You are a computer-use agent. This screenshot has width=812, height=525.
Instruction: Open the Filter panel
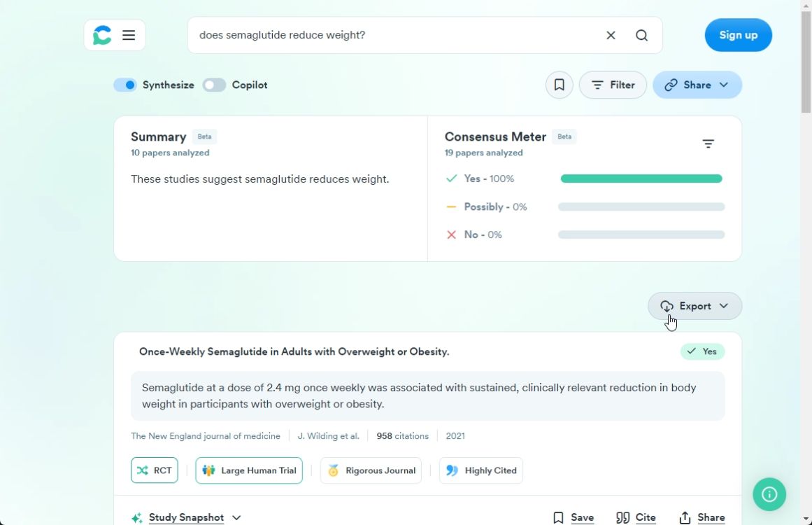pos(613,84)
